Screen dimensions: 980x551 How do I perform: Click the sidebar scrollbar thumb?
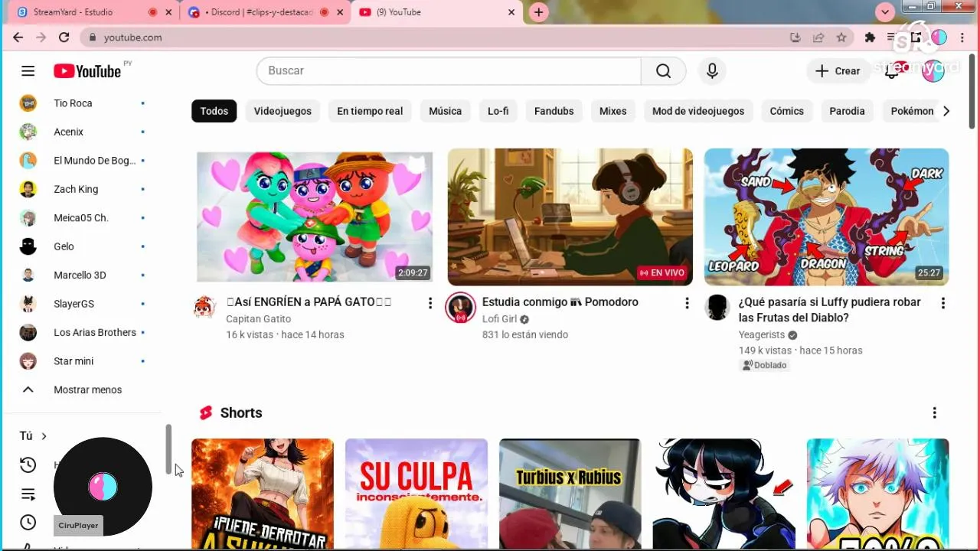[x=168, y=450]
